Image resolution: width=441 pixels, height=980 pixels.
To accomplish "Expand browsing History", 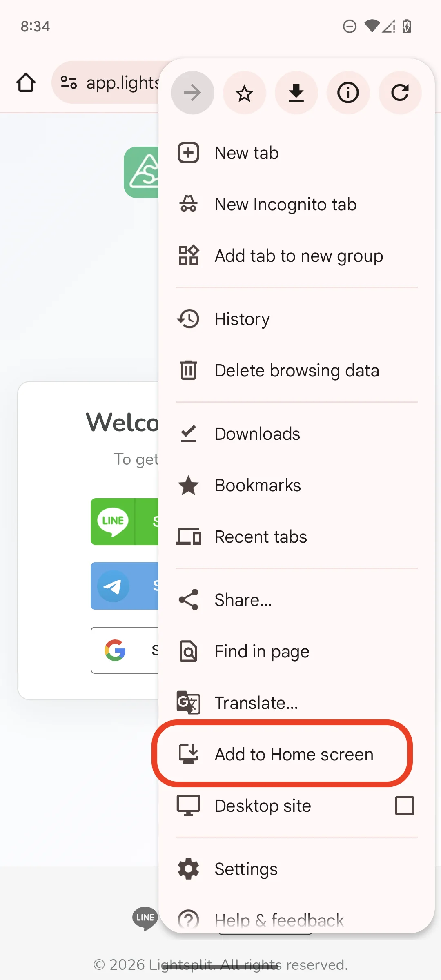I will pos(242,319).
